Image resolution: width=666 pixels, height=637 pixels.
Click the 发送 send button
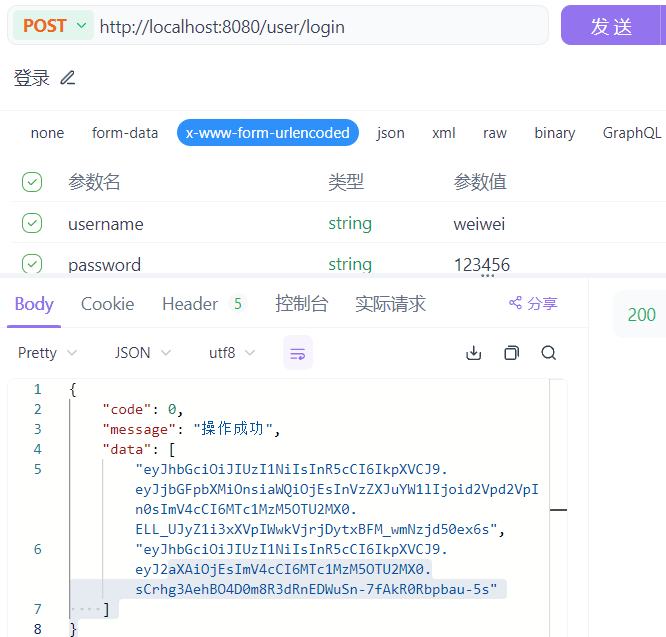pos(613,25)
